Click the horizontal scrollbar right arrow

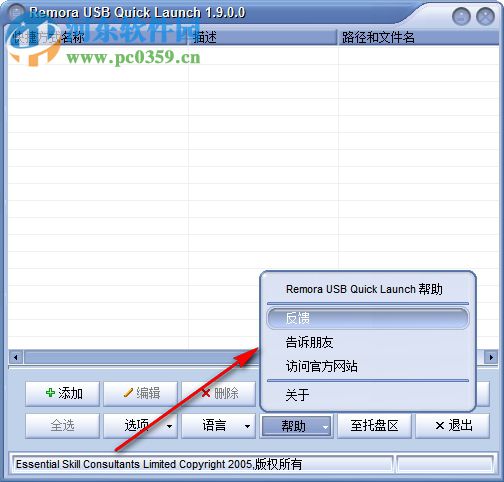[x=491, y=357]
